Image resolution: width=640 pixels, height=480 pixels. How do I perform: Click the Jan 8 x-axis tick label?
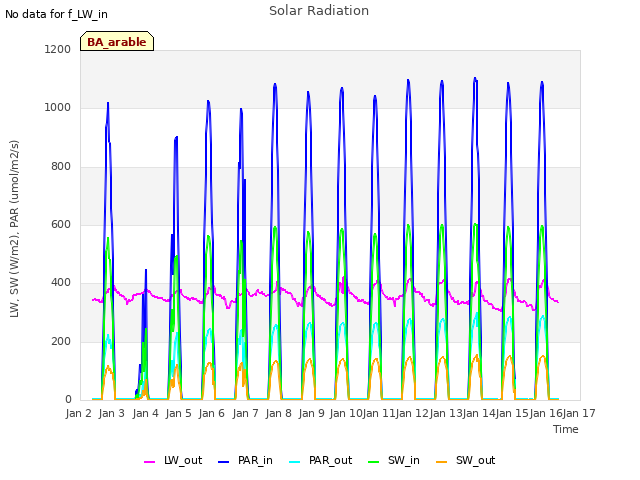(x=278, y=413)
